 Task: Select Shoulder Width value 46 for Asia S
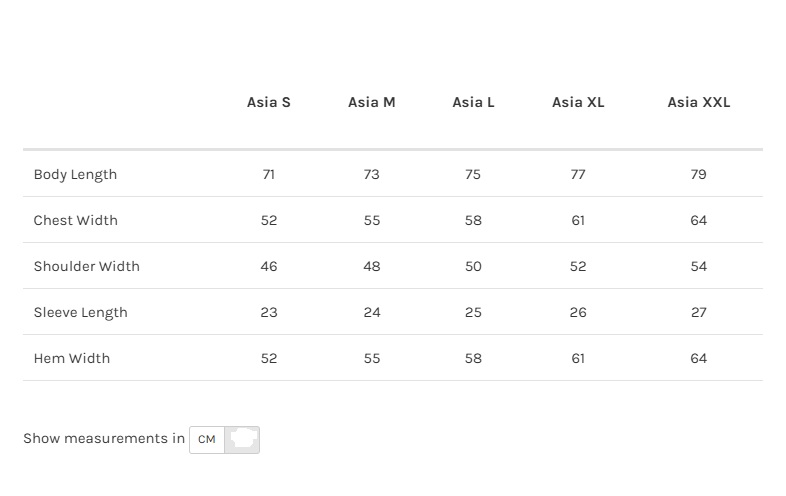(269, 266)
